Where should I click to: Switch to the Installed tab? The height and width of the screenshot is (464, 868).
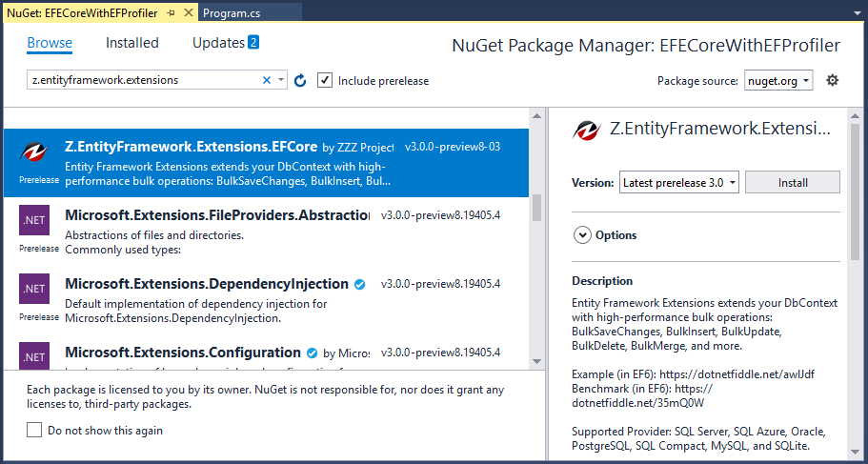pos(132,43)
